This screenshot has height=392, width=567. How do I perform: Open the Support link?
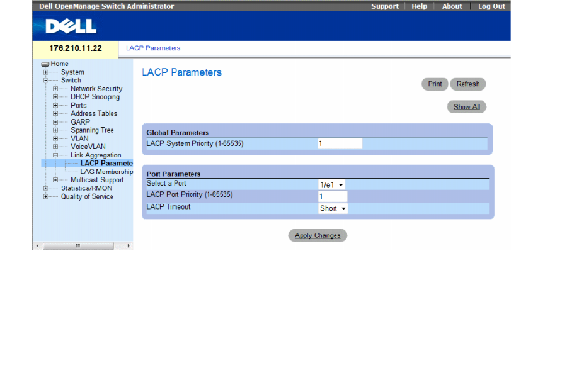[385, 6]
